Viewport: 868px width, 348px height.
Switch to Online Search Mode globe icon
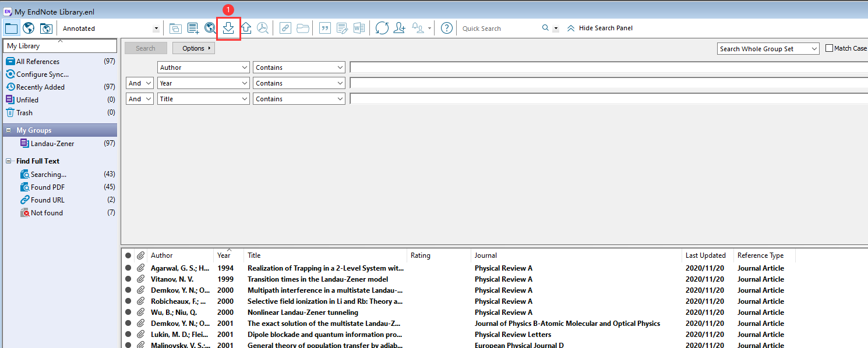(x=29, y=28)
